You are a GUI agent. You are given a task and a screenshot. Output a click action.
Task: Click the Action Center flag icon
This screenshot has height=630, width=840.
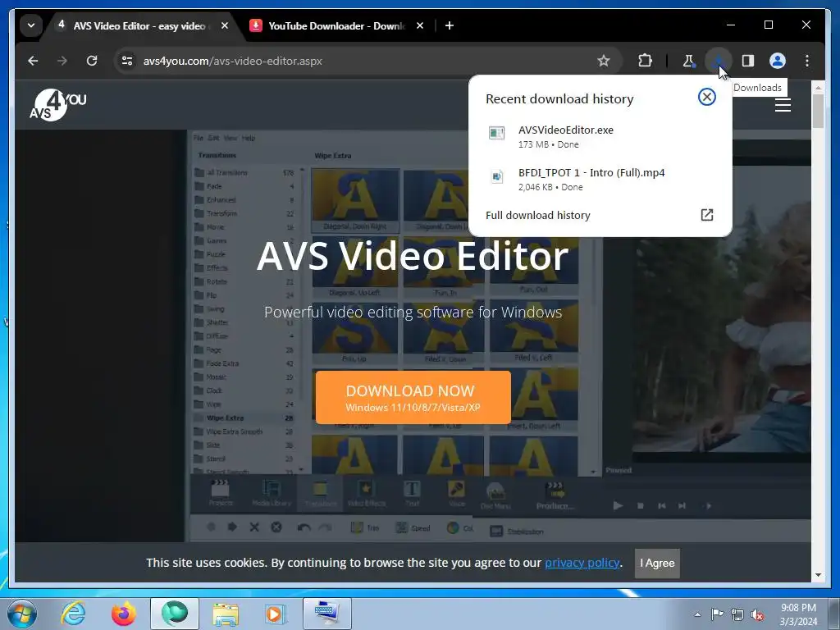(x=717, y=614)
